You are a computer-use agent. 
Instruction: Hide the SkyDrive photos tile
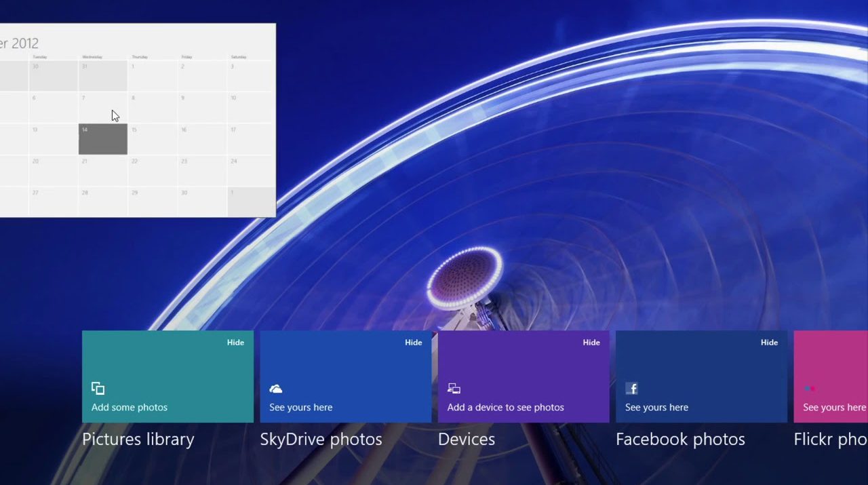[x=414, y=343]
